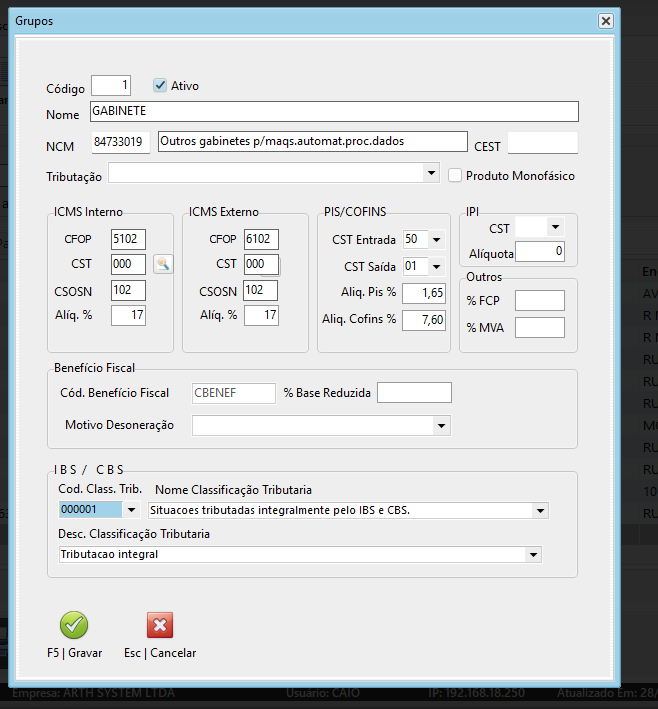Click the Aliq. Cofins % field

tap(424, 320)
